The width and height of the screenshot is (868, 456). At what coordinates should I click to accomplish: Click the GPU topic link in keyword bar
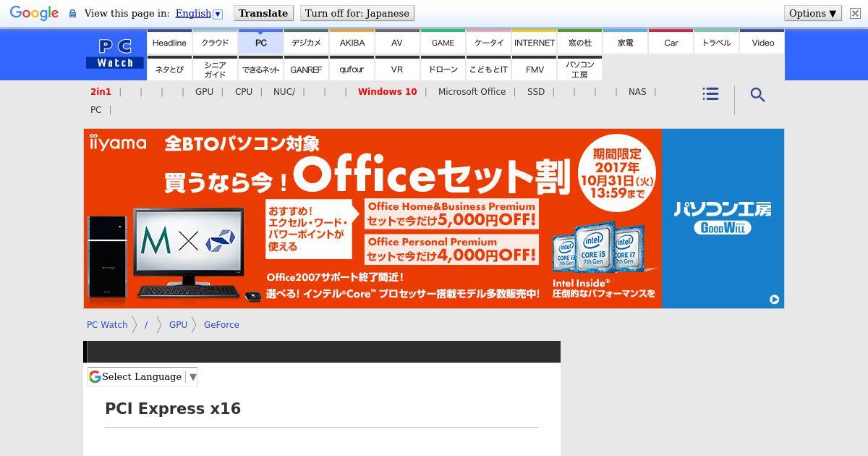pos(204,92)
